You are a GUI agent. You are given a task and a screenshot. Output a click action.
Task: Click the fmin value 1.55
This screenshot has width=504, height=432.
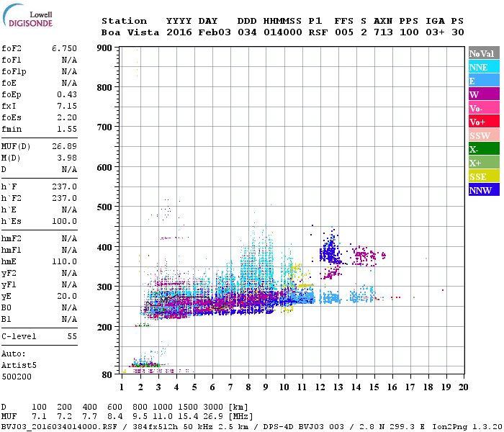pos(67,129)
